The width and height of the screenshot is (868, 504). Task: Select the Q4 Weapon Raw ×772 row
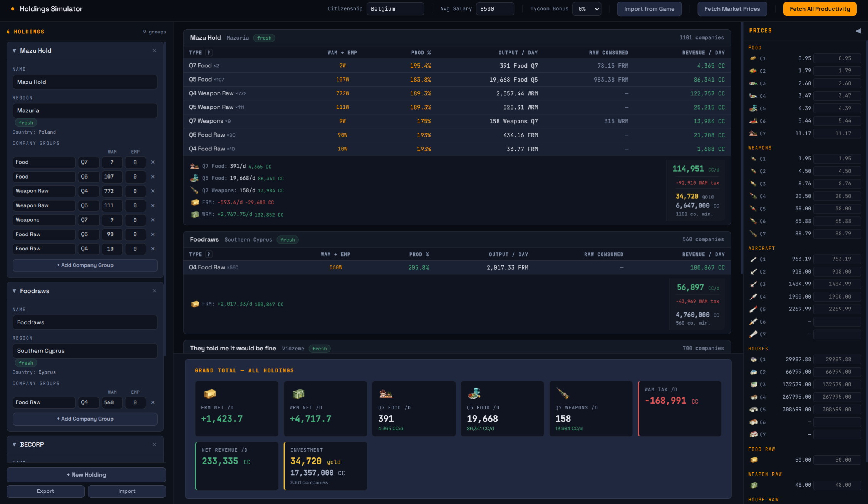click(457, 93)
